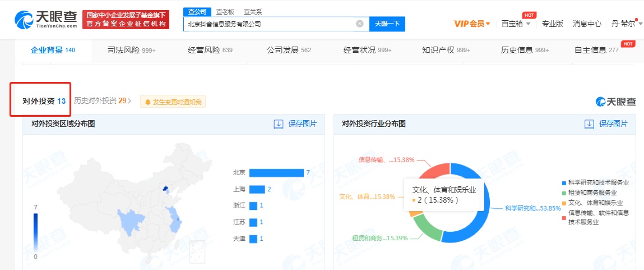Click the 天眼一下 search button

coord(387,24)
